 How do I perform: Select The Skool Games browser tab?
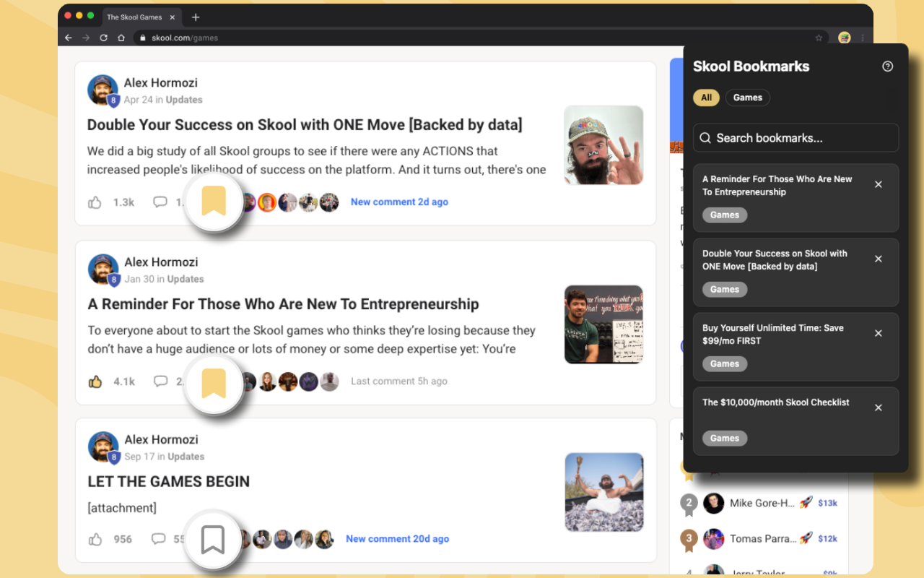141,17
